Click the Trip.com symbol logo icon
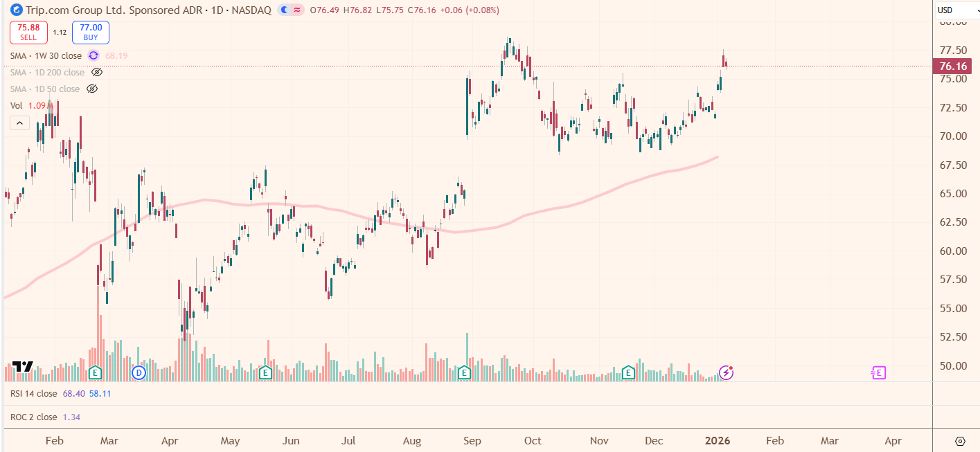 point(15,10)
